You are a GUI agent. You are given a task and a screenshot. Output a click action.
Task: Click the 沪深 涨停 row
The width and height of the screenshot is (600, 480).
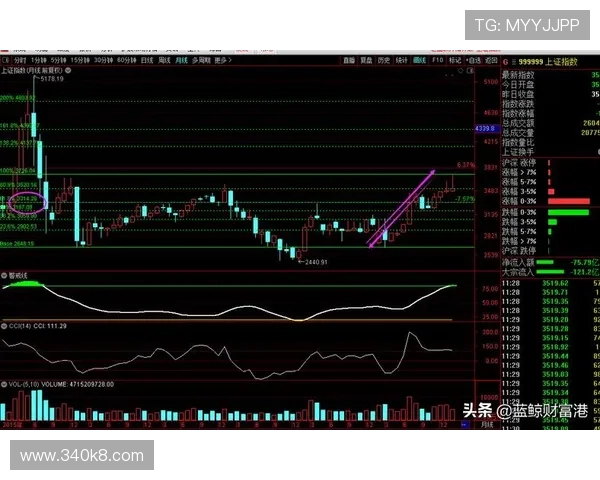click(550, 163)
